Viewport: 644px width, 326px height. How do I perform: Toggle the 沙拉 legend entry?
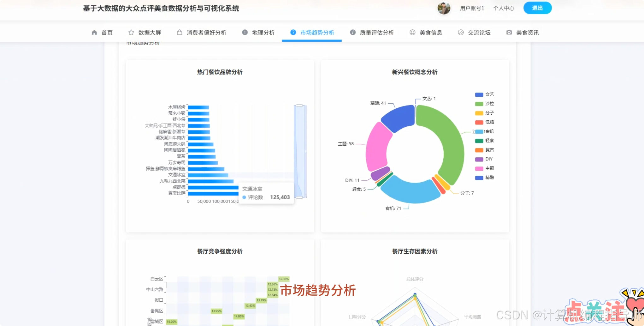point(485,103)
